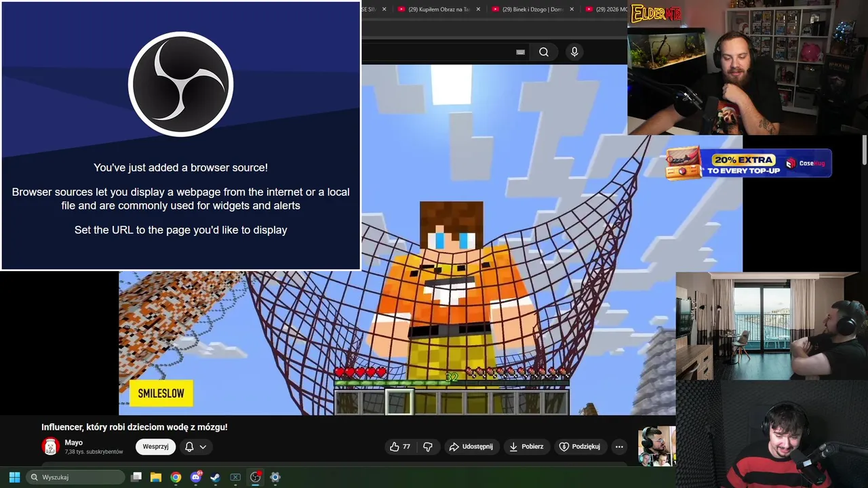Click the Podziękuj thanks button
This screenshot has width=868, height=488.
pyautogui.click(x=580, y=447)
